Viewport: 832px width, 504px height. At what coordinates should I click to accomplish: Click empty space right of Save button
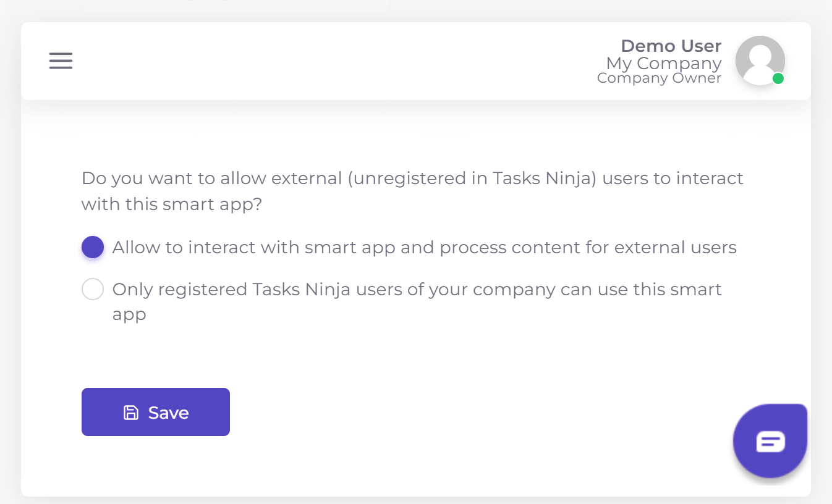[x=433, y=413]
